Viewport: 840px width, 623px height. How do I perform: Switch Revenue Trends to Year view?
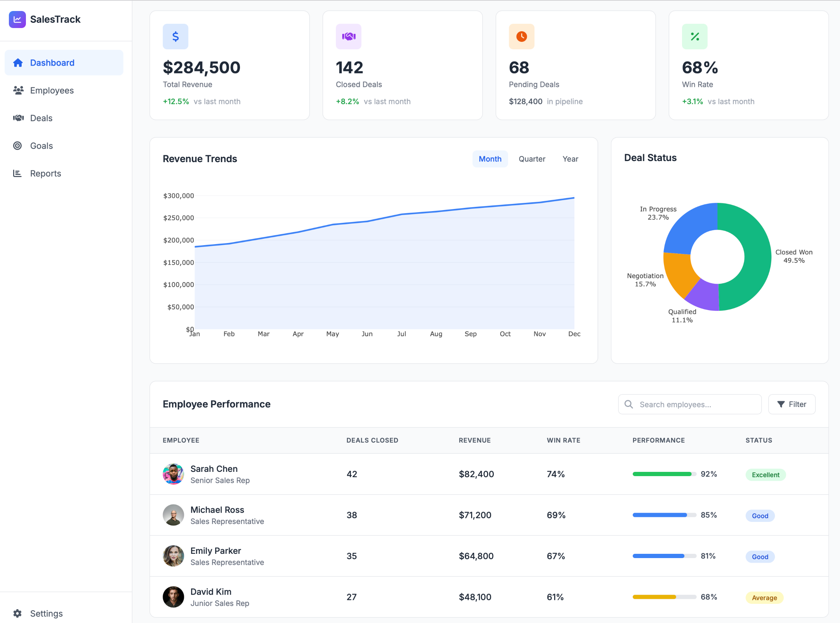[x=570, y=159]
